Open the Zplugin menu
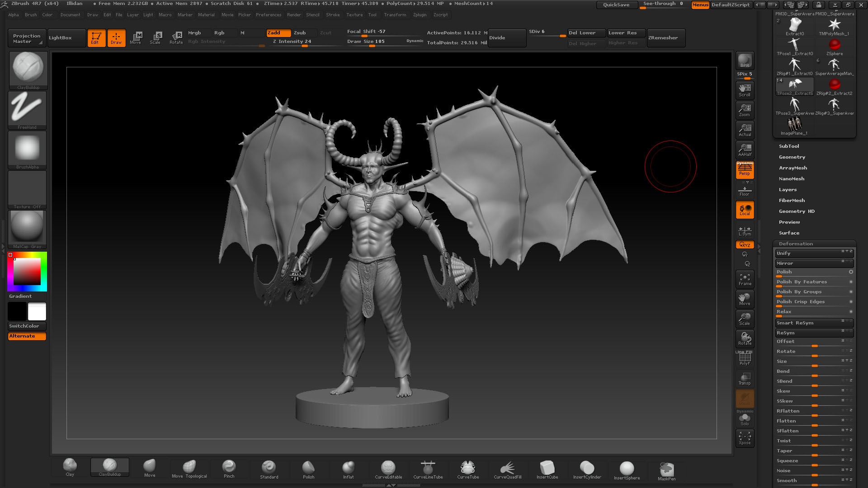868x488 pixels. (420, 15)
